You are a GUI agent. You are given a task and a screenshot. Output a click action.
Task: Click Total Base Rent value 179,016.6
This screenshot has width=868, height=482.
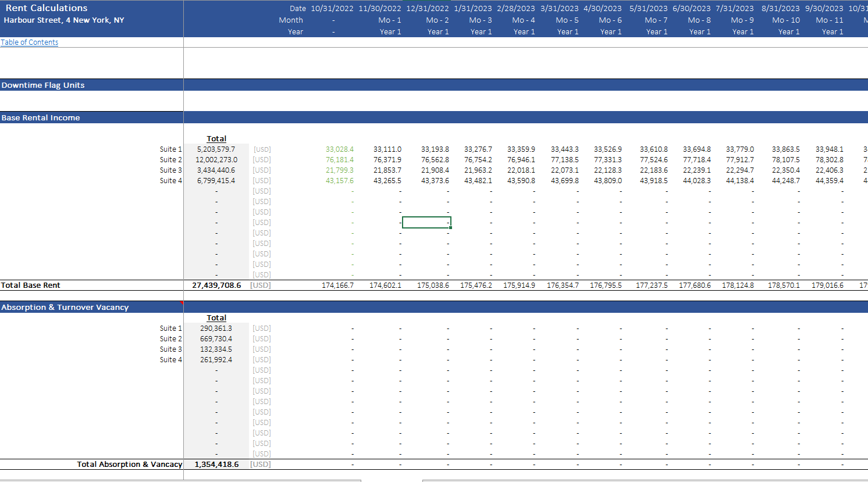coord(827,285)
